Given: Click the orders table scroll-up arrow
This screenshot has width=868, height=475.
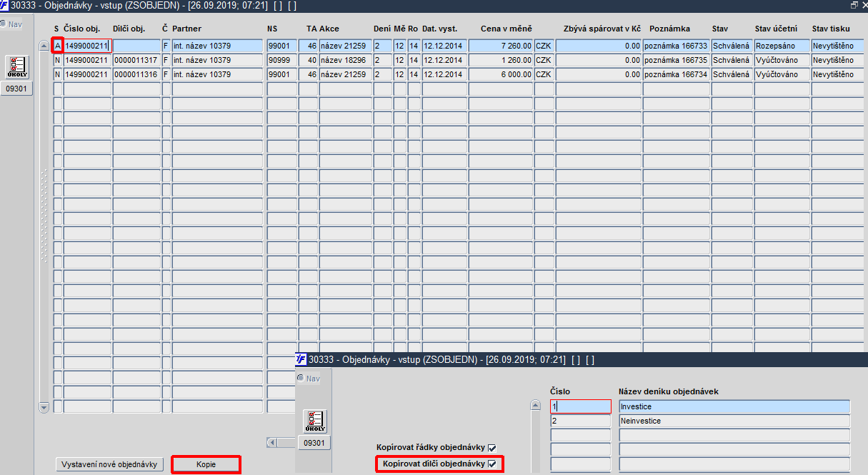Looking at the screenshot, I should tap(43, 46).
